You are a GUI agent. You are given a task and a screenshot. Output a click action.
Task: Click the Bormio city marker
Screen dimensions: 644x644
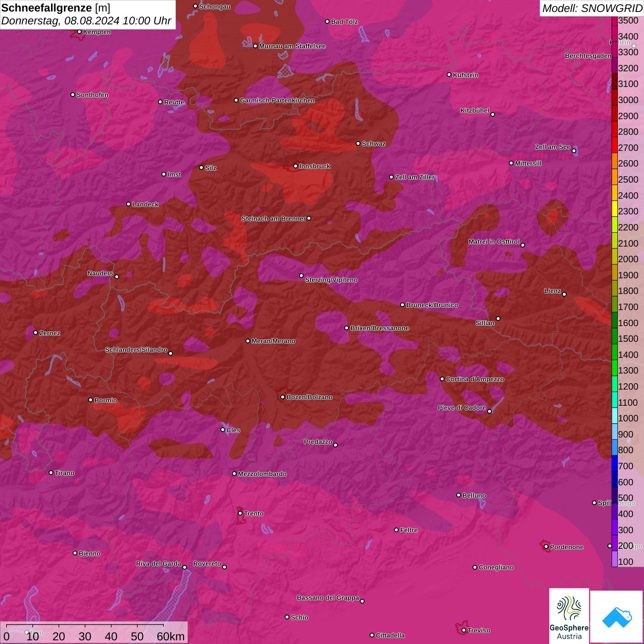click(91, 400)
